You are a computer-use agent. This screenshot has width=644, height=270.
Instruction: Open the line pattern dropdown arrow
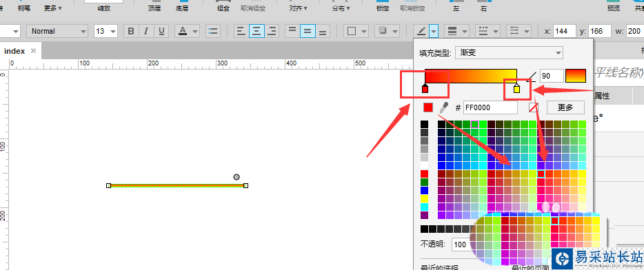[x=496, y=31]
